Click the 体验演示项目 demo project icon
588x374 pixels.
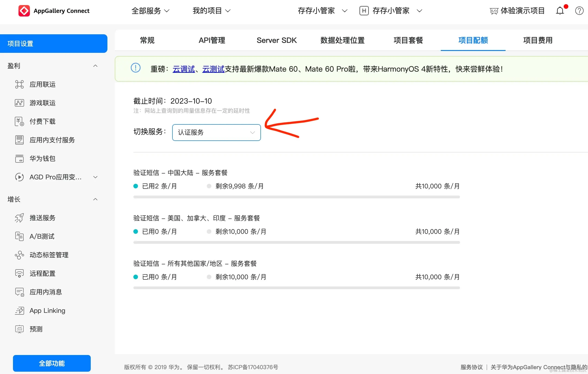click(494, 11)
